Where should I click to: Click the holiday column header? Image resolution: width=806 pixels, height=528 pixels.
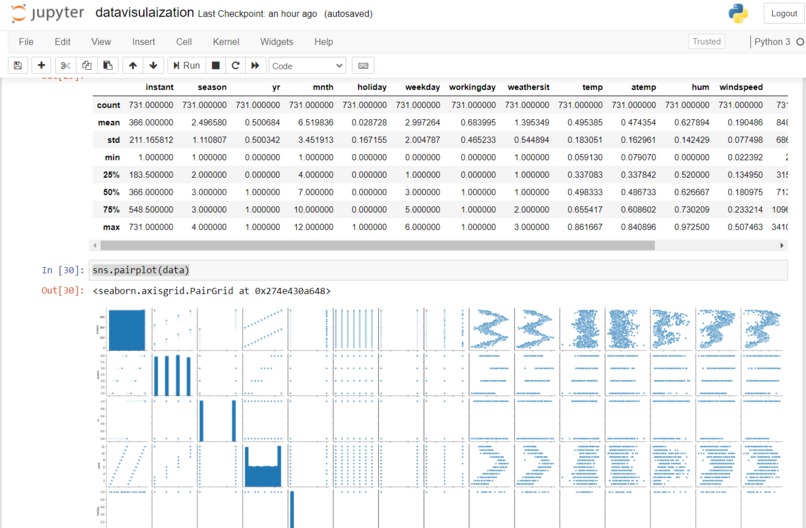(372, 87)
